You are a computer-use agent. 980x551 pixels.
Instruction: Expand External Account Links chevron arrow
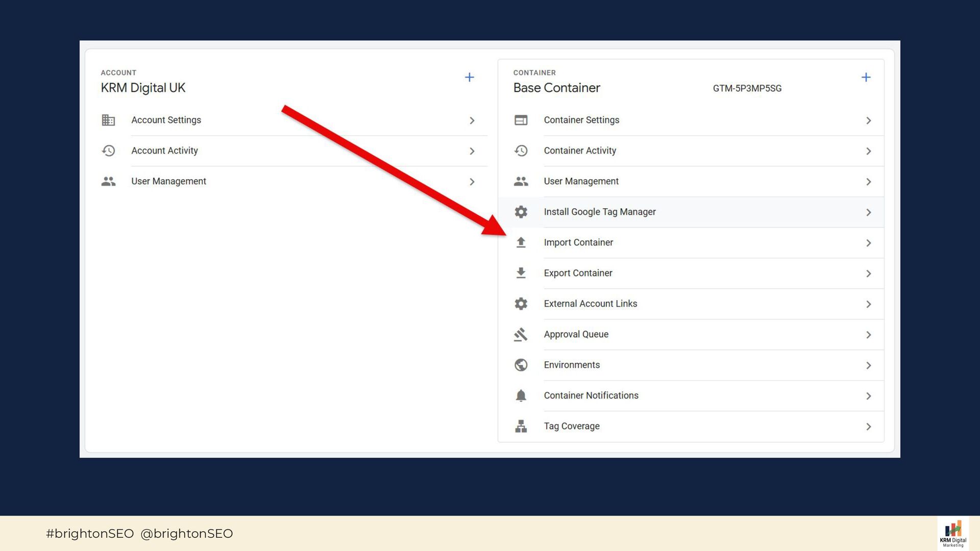pyautogui.click(x=868, y=305)
